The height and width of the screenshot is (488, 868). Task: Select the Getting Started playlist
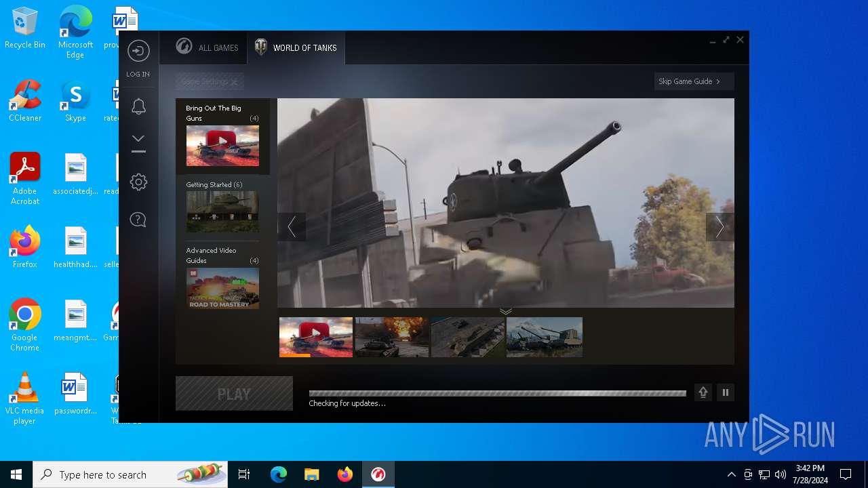[x=222, y=207]
